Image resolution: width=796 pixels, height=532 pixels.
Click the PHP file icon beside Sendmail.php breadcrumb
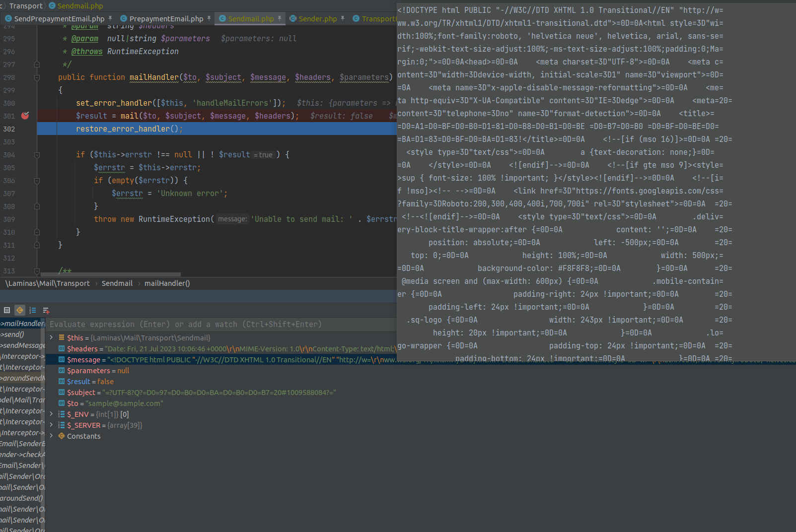pos(51,5)
